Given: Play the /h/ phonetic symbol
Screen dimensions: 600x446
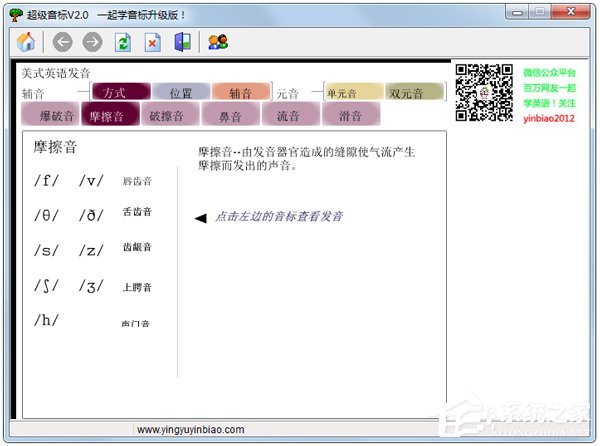Looking at the screenshot, I should tap(46, 320).
